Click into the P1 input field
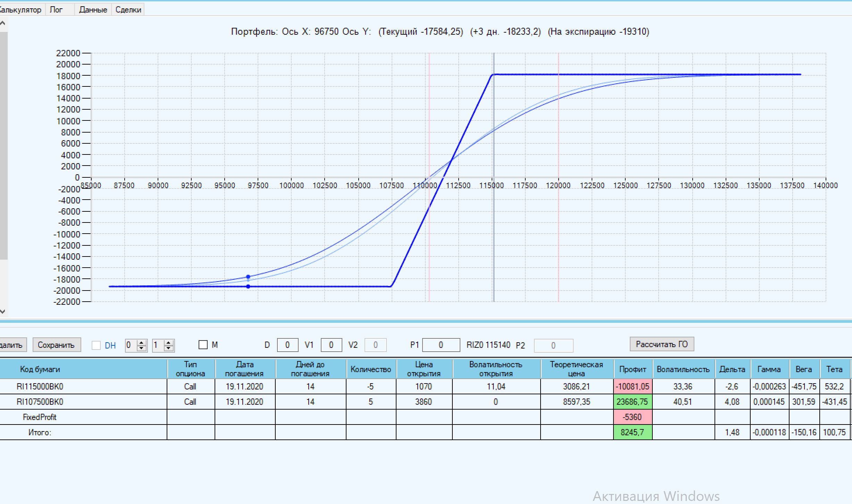This screenshot has height=504, width=852. (441, 345)
